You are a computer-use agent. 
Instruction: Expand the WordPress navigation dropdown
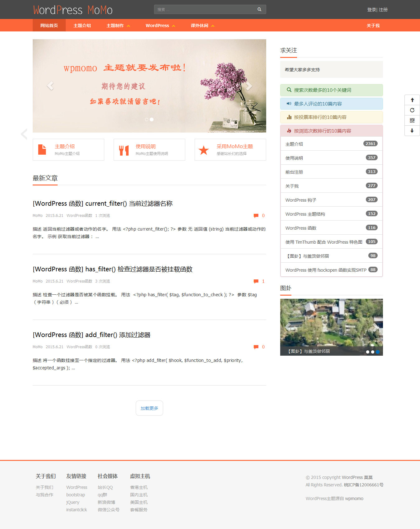(x=160, y=26)
